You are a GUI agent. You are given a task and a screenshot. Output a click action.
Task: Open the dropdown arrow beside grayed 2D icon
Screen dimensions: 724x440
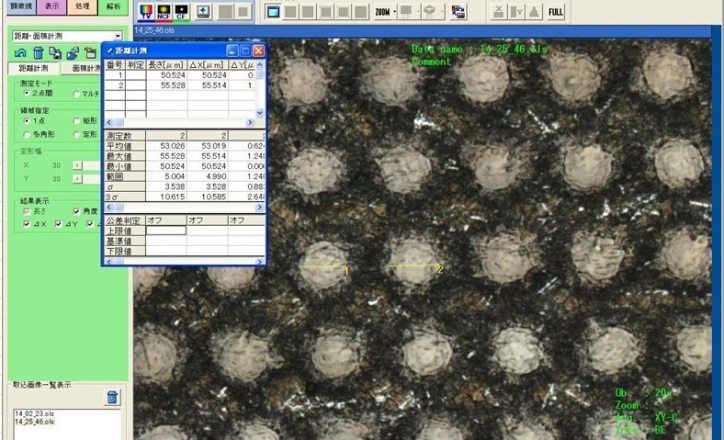tap(418, 12)
